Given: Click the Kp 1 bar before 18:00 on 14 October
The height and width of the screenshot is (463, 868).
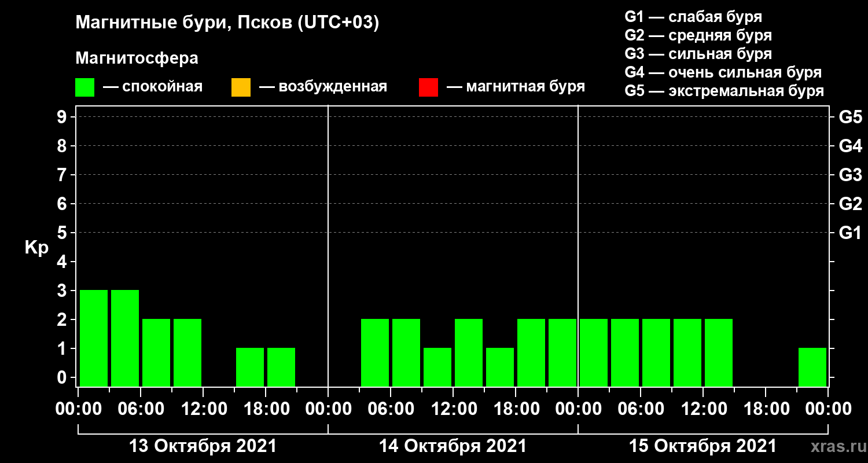Looking at the screenshot, I should click(500, 367).
